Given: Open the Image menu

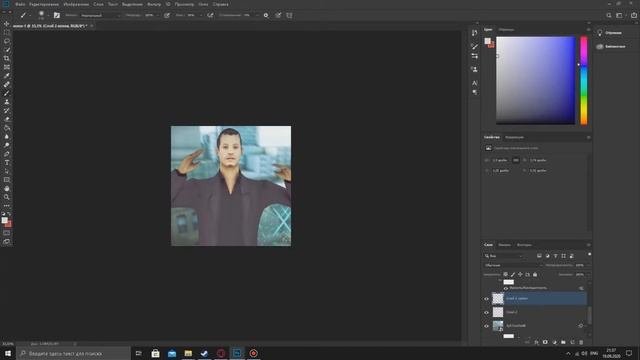Looking at the screenshot, I should click(76, 4).
